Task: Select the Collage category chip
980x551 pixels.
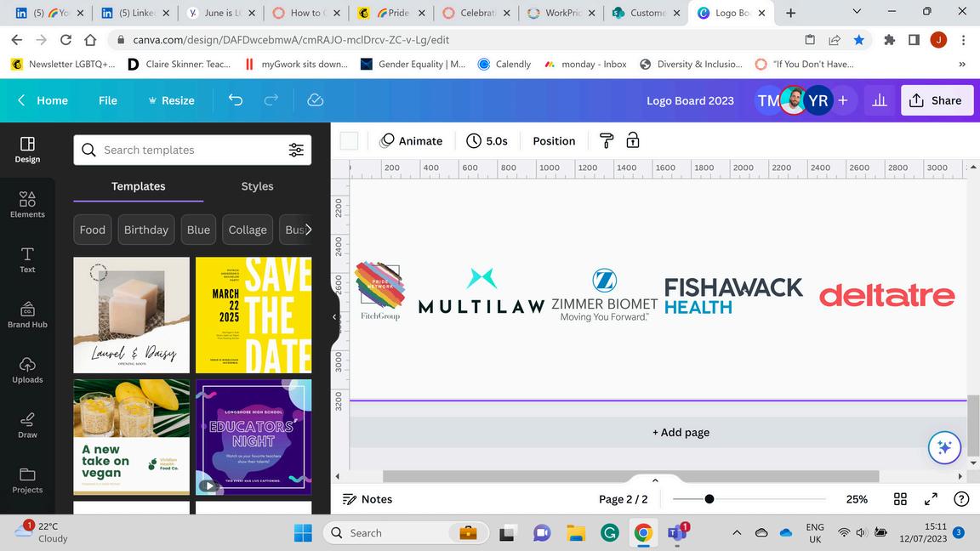Action: (248, 230)
